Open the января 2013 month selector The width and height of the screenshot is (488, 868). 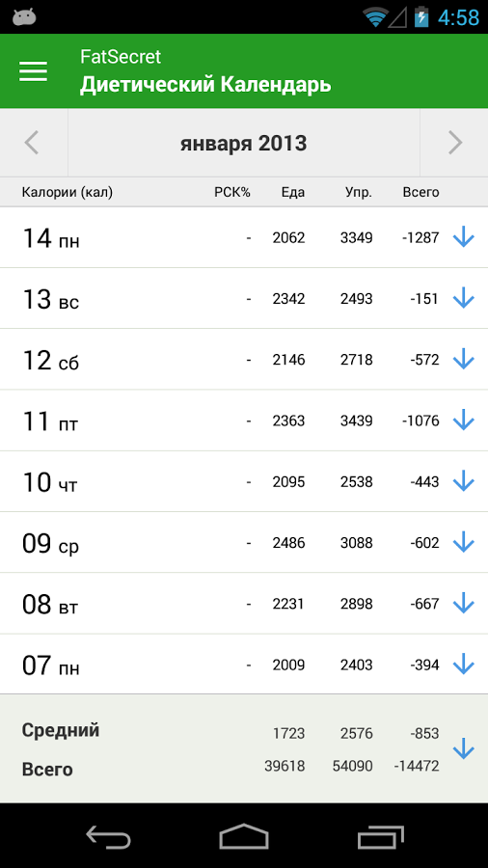[x=243, y=144]
